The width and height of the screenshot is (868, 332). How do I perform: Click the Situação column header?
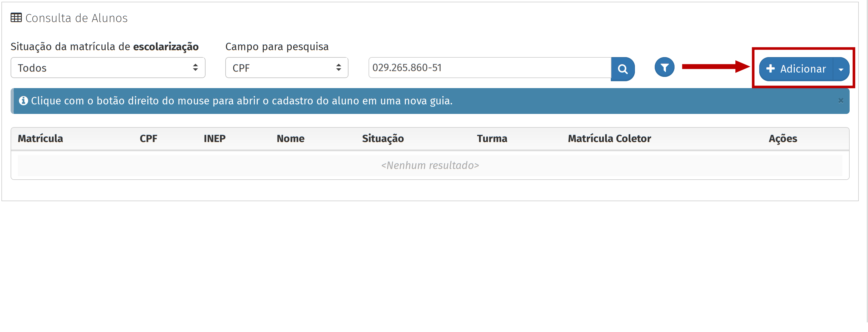pyautogui.click(x=383, y=138)
